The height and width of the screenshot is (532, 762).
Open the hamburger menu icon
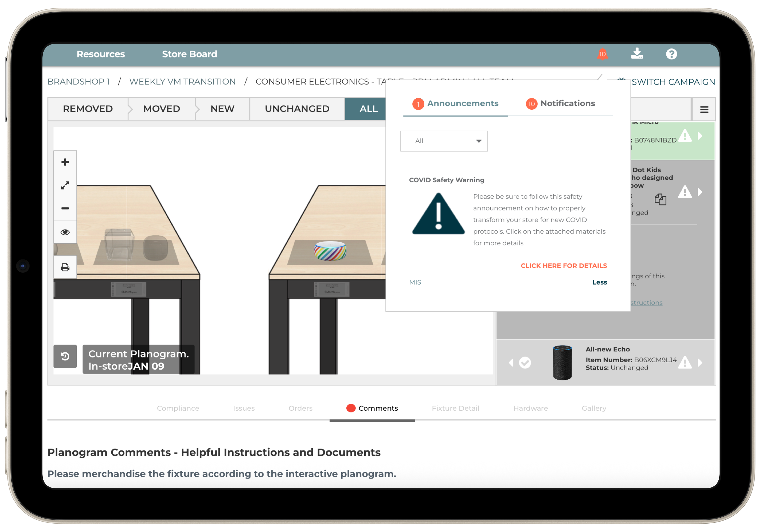704,109
